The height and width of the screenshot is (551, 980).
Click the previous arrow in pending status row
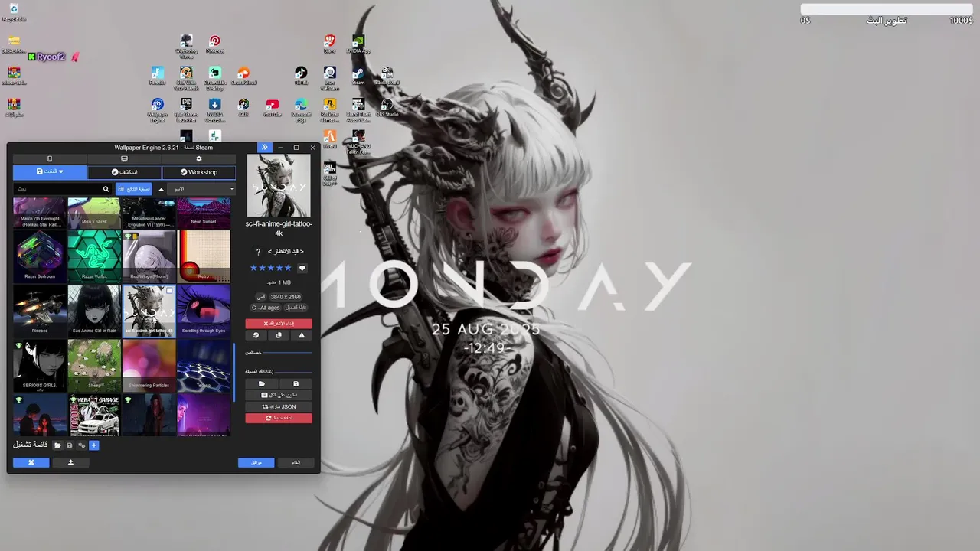pyautogui.click(x=269, y=252)
